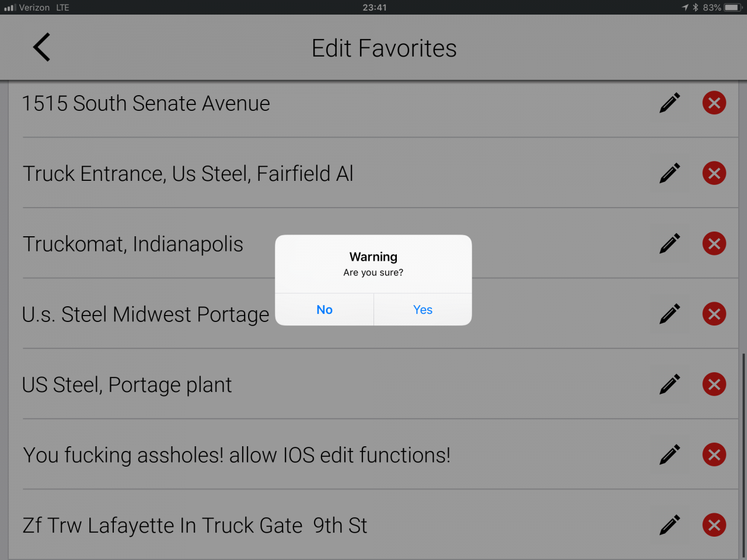Tap the back arrow in the header
The height and width of the screenshot is (560, 747).
[x=41, y=47]
